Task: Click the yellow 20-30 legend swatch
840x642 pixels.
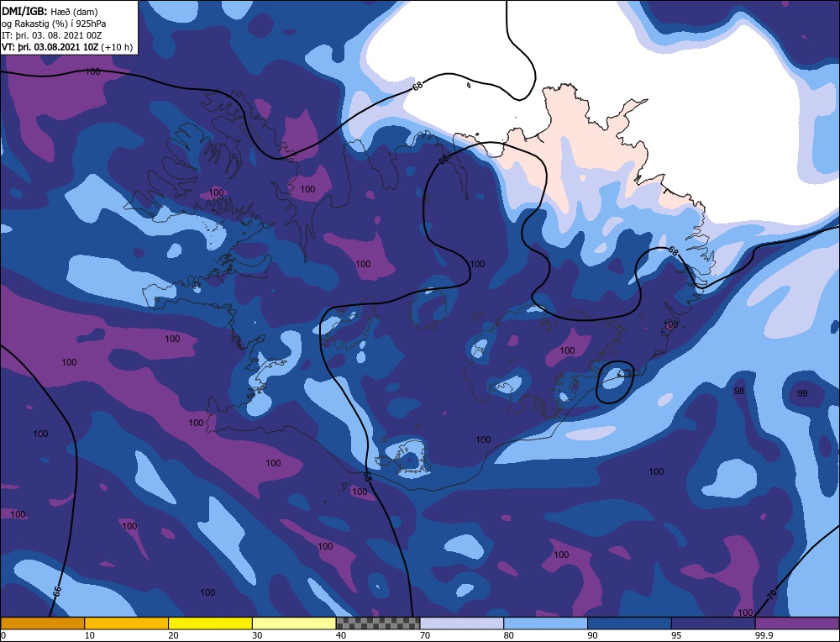Action: [x=211, y=624]
